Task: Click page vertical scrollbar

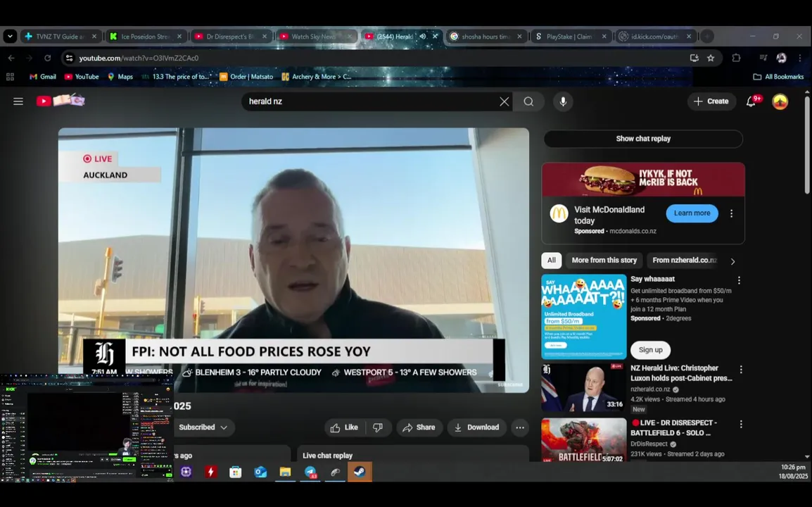Action: [807, 145]
